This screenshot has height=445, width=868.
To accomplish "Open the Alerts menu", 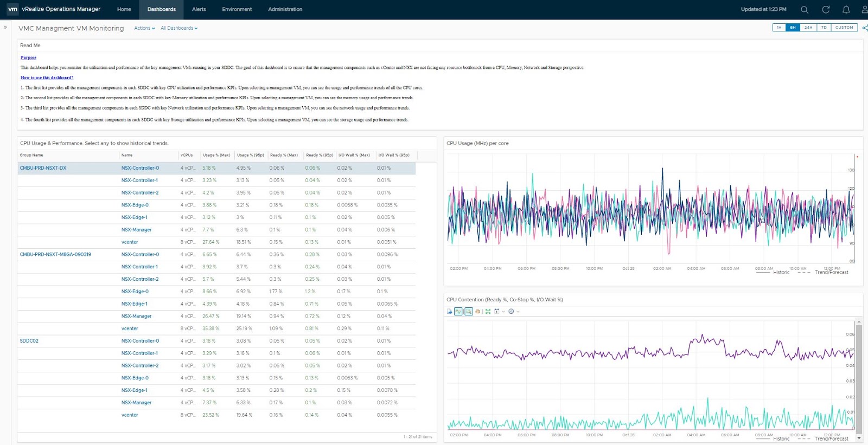I will pos(199,9).
